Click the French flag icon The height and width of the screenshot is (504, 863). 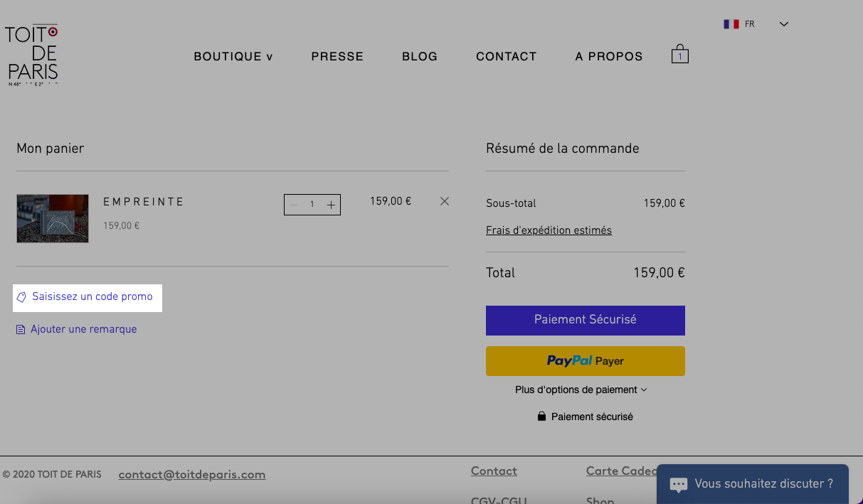point(731,24)
